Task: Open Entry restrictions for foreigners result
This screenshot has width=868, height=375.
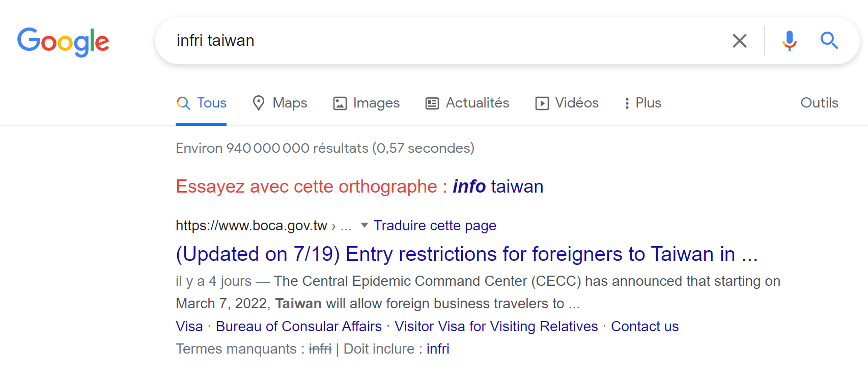Action: pyautogui.click(x=466, y=254)
